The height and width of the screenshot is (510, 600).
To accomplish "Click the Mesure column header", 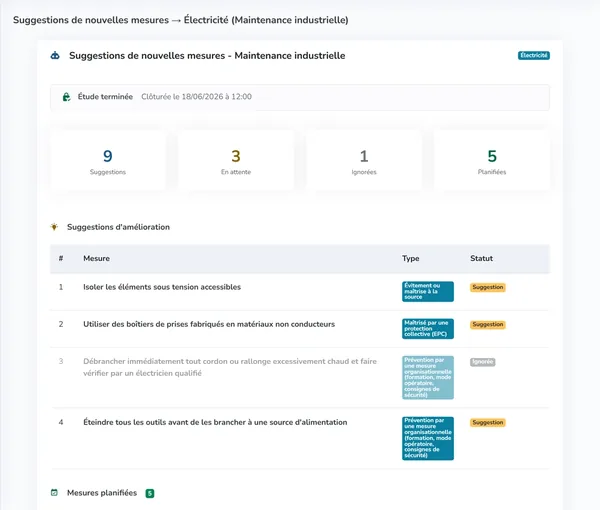I will [96, 258].
